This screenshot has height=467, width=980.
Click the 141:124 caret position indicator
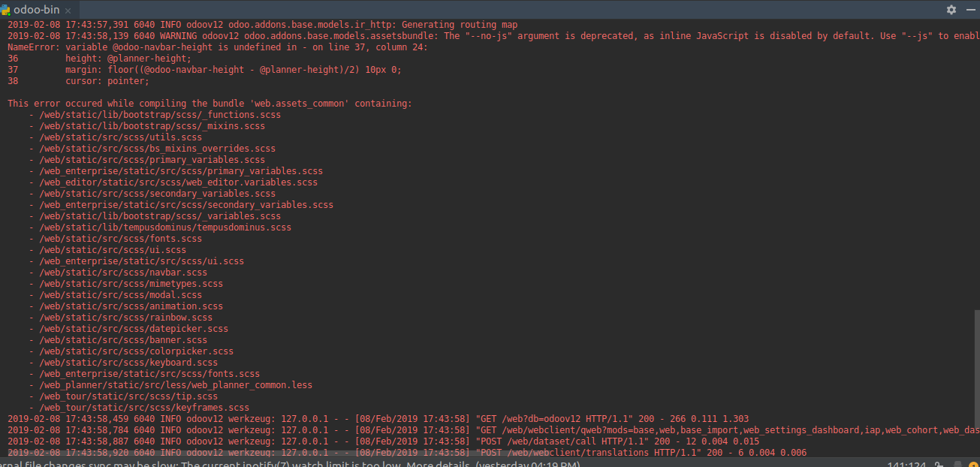coord(906,463)
